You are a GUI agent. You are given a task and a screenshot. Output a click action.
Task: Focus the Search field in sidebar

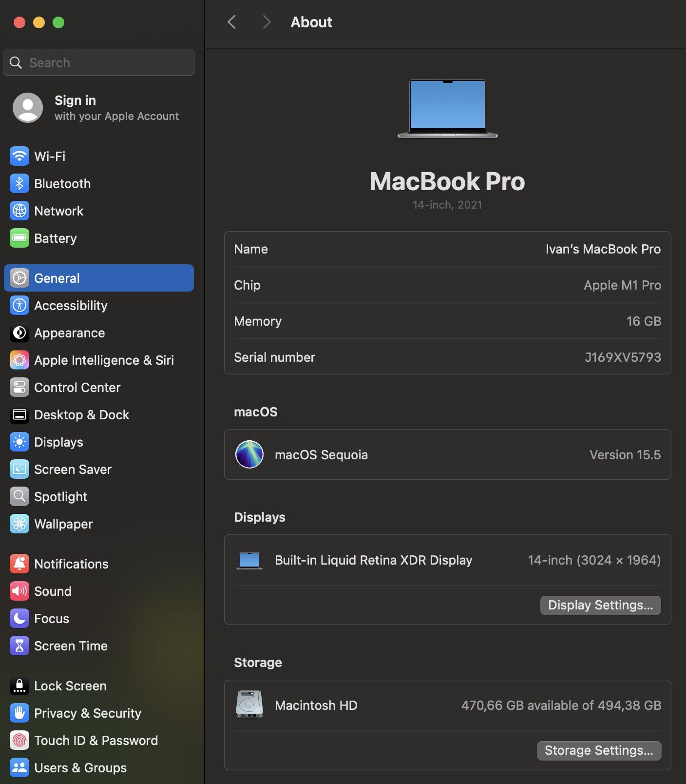[x=99, y=62]
